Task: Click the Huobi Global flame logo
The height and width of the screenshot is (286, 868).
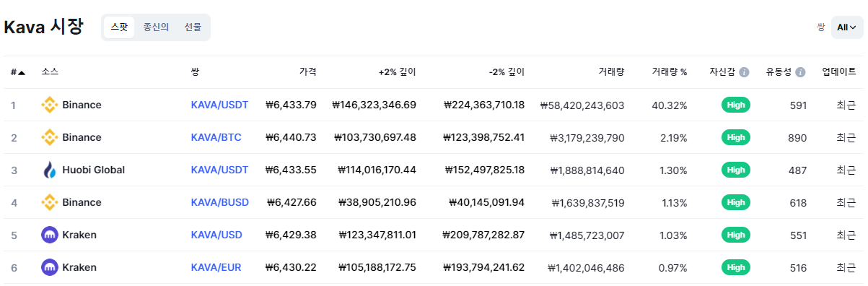Action: [49, 170]
